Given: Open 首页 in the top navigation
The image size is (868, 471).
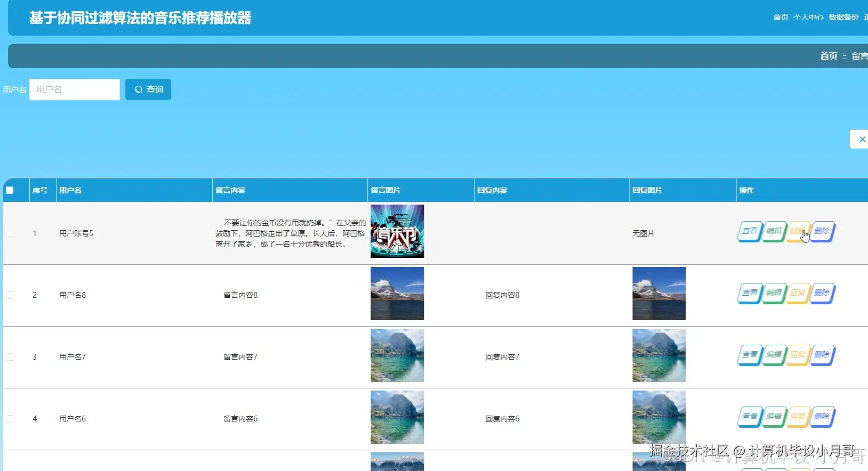Looking at the screenshot, I should pos(781,17).
